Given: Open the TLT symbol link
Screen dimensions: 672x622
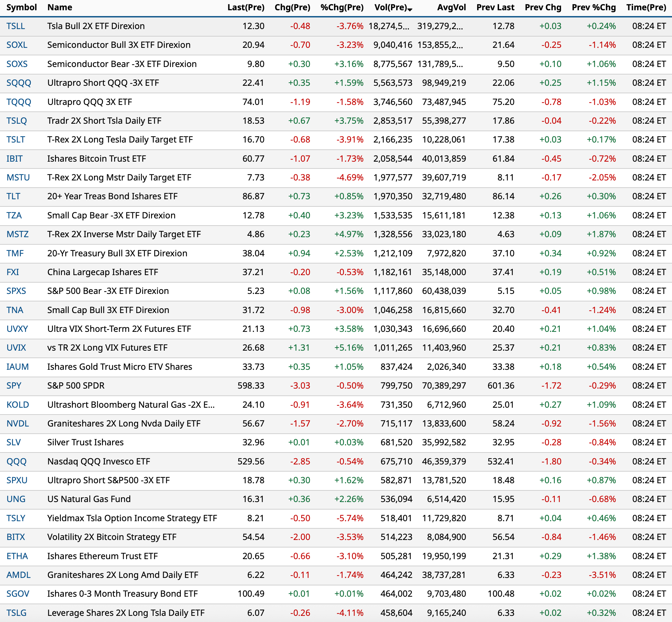Looking at the screenshot, I should click(14, 196).
